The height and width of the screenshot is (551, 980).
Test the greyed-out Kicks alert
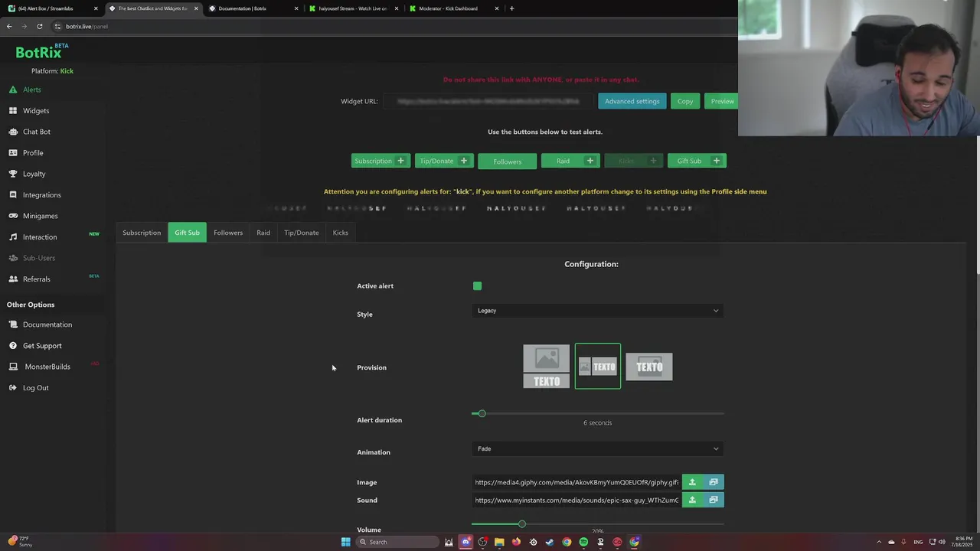point(633,161)
